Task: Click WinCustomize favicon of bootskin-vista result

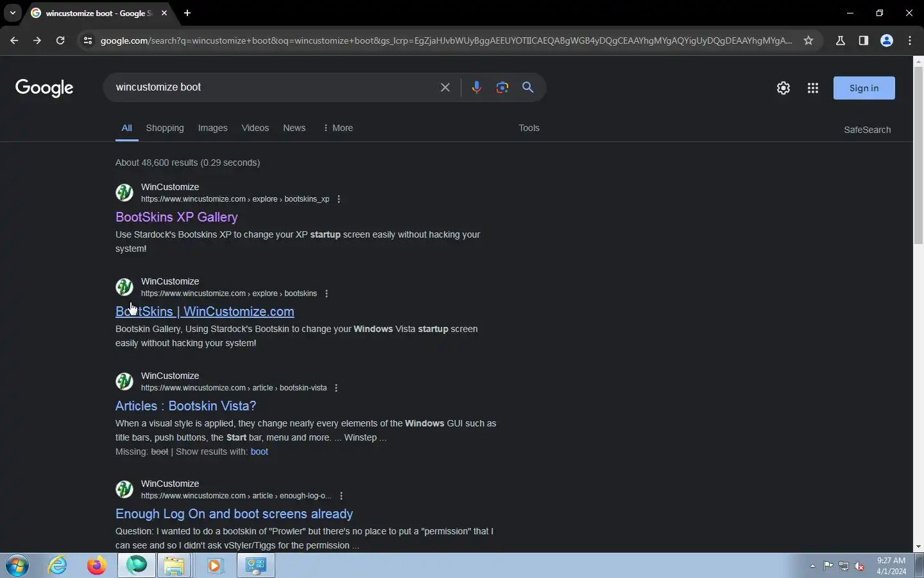Action: point(124,381)
